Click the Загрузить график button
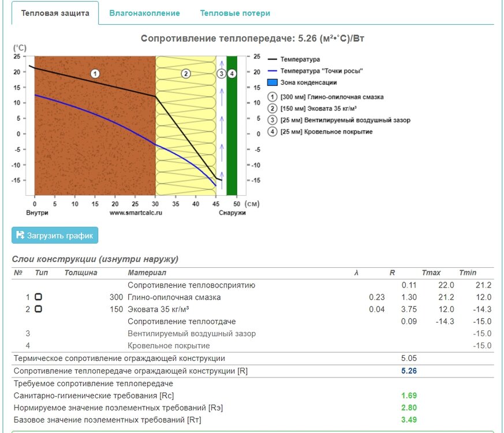 [x=55, y=235]
